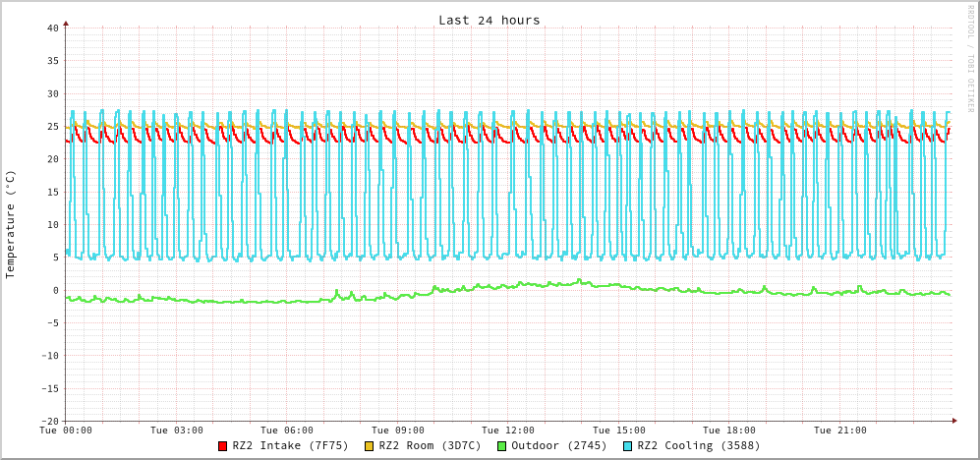Click the arrow at the right end of the X axis
Viewport: 980px width, 460px height.
(954, 421)
